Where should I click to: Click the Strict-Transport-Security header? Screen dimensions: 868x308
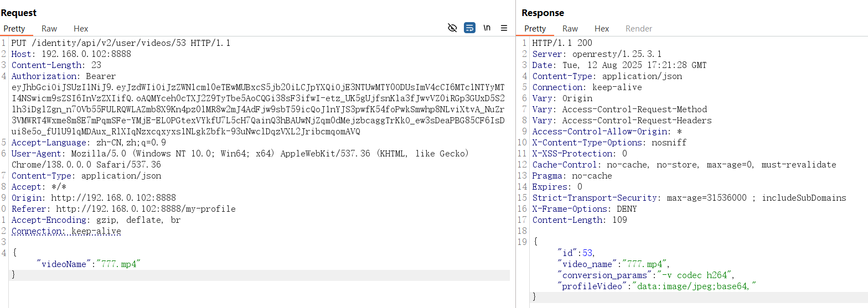(689, 198)
